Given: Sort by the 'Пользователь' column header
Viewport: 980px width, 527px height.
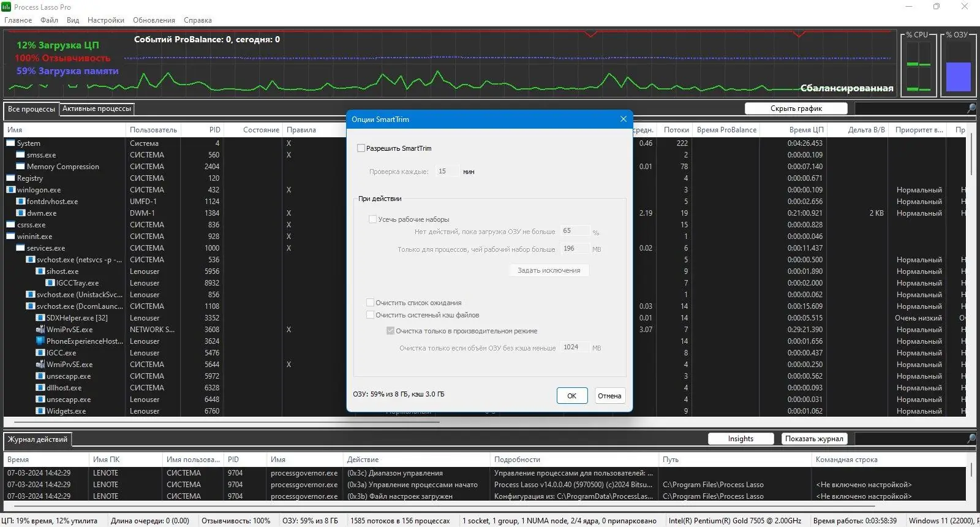Looking at the screenshot, I should 153,130.
